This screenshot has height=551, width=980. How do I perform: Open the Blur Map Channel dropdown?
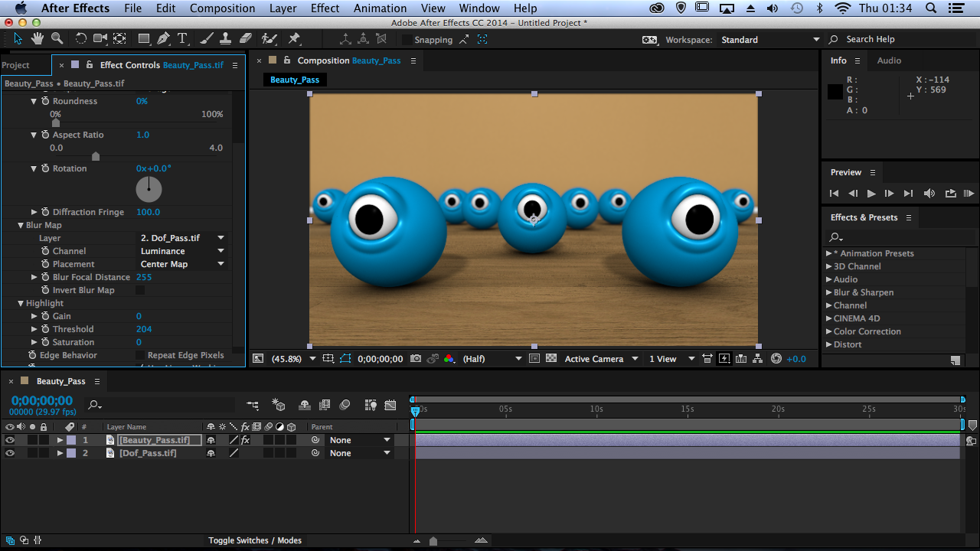pos(182,251)
